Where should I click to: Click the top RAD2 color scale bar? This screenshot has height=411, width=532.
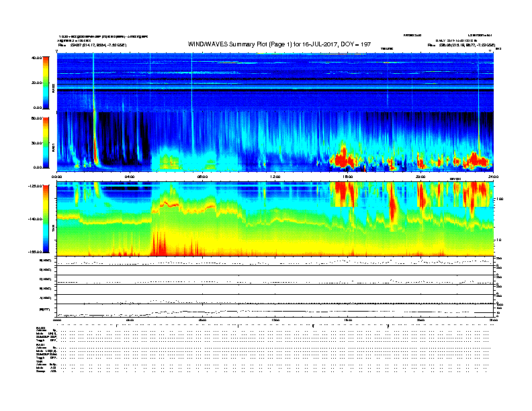46,83
